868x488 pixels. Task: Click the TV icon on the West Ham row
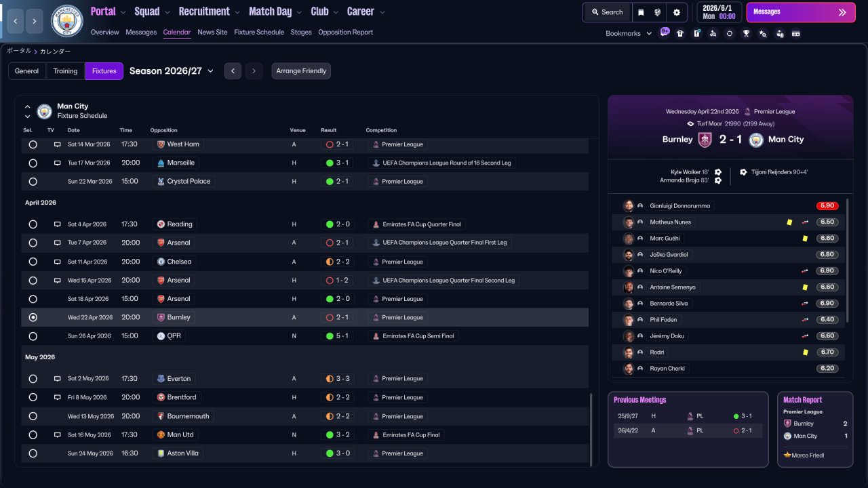(x=57, y=144)
